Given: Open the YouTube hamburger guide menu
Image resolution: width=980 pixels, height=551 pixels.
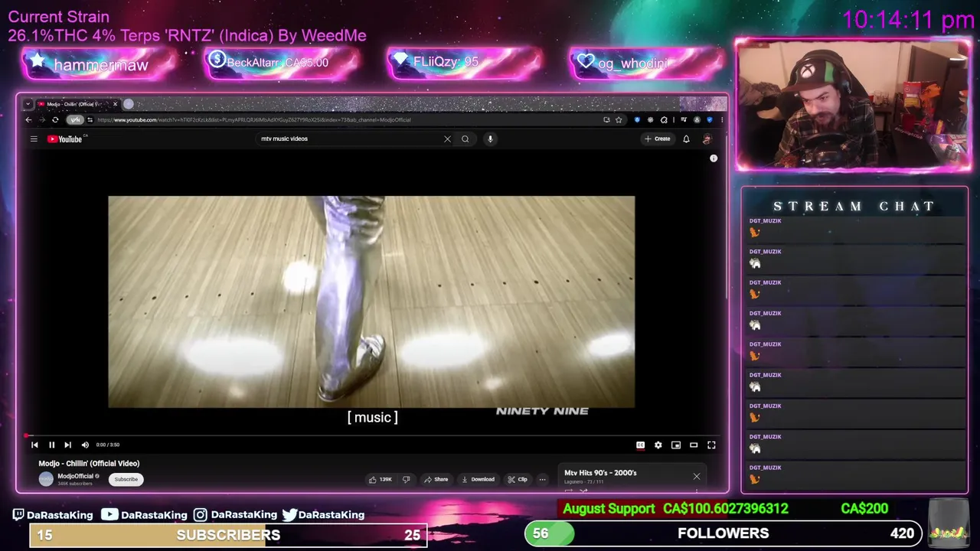Looking at the screenshot, I should [x=34, y=139].
